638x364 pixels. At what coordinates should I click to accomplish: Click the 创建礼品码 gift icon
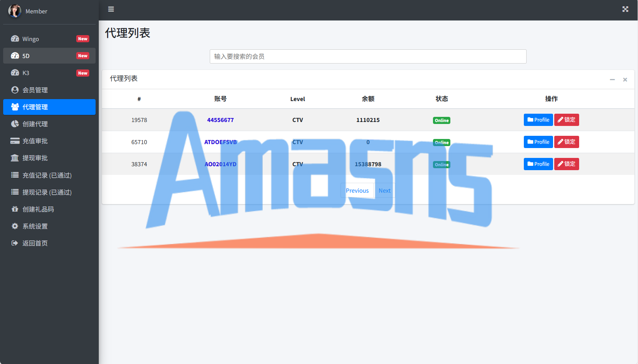pyautogui.click(x=15, y=209)
